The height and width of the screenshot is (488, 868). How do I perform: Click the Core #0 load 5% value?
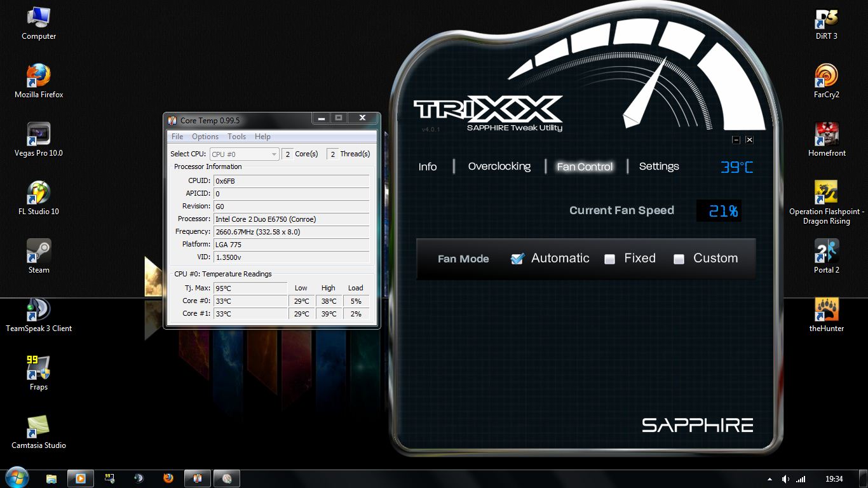pyautogui.click(x=356, y=301)
